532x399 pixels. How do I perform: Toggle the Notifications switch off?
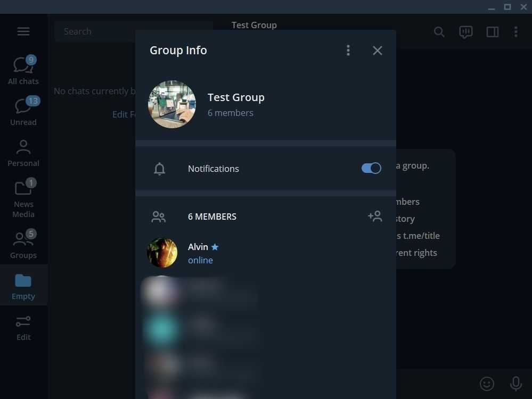[371, 168]
